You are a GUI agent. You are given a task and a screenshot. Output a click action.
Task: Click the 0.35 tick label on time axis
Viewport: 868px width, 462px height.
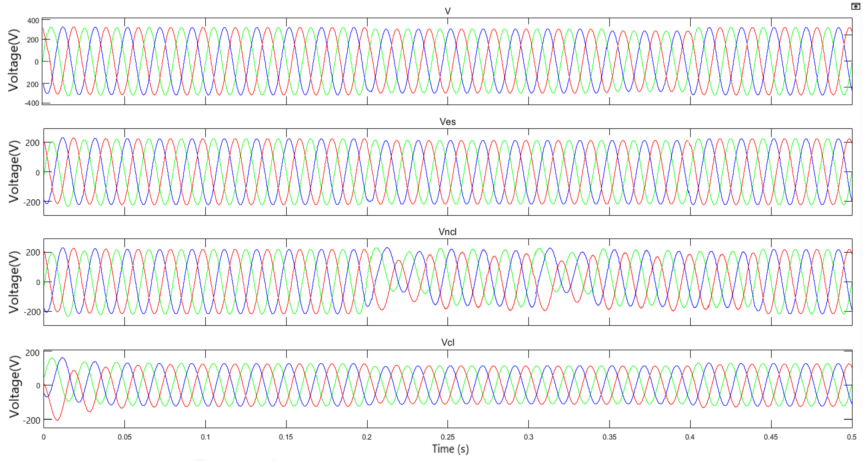pos(609,437)
